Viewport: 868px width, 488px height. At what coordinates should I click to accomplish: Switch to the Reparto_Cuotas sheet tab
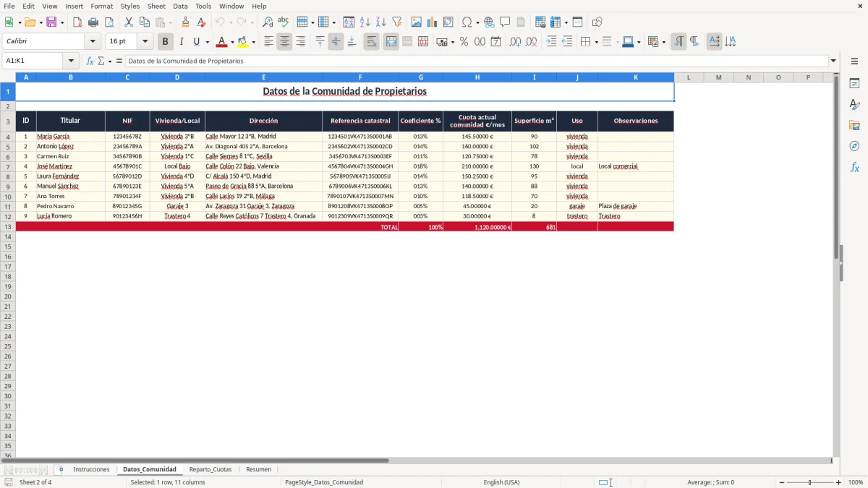pyautogui.click(x=210, y=469)
